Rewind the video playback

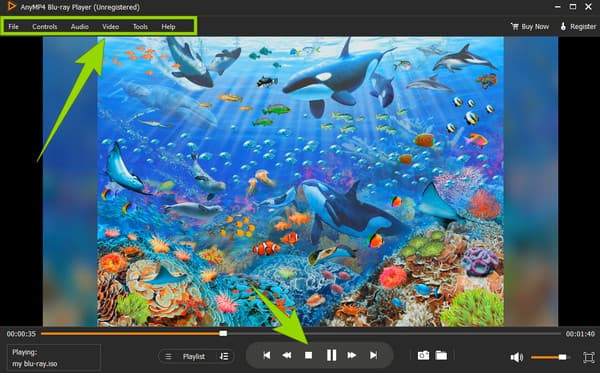click(x=287, y=355)
